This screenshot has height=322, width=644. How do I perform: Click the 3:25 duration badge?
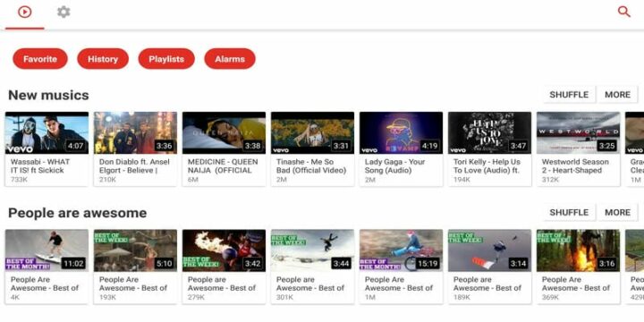coord(606,146)
